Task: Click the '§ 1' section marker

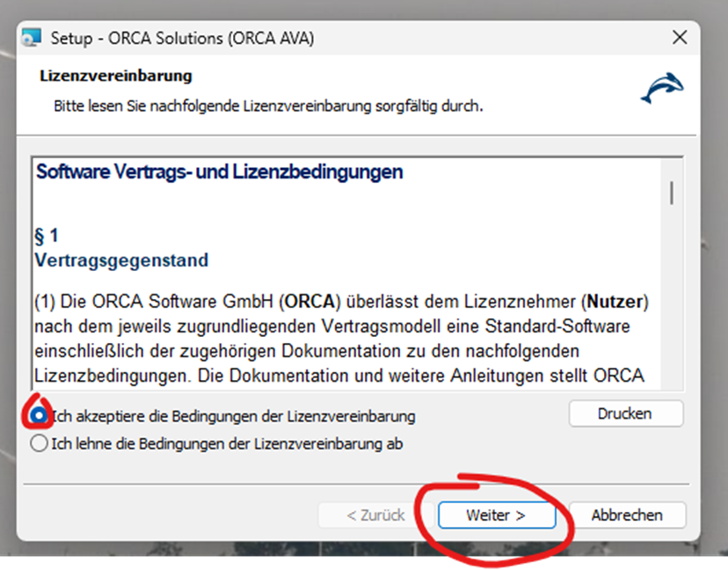Action: [x=47, y=236]
